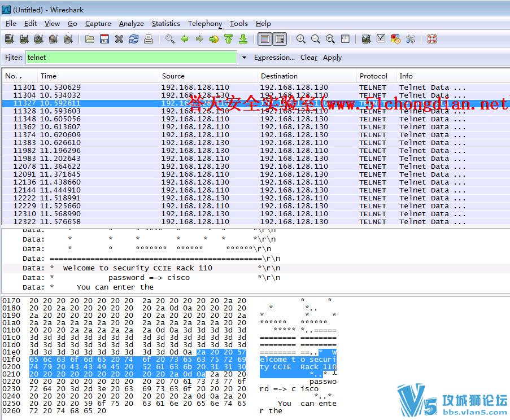Sort by Destination column header

click(307, 76)
